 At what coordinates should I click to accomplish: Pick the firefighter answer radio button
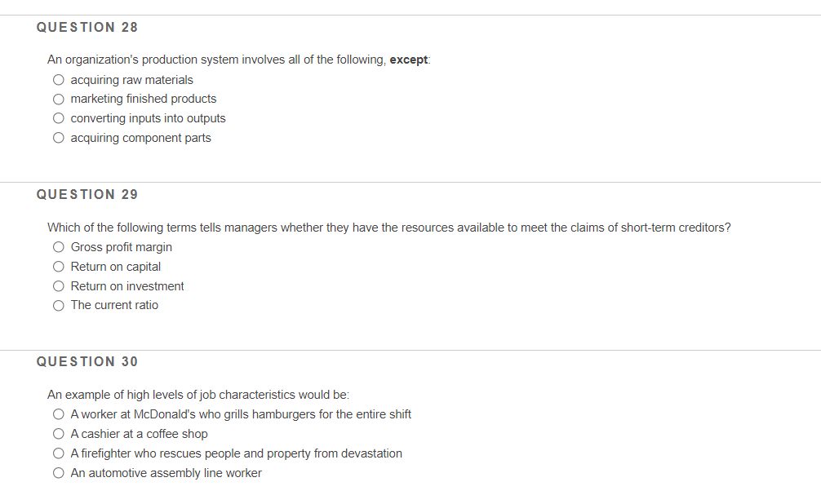pos(59,453)
